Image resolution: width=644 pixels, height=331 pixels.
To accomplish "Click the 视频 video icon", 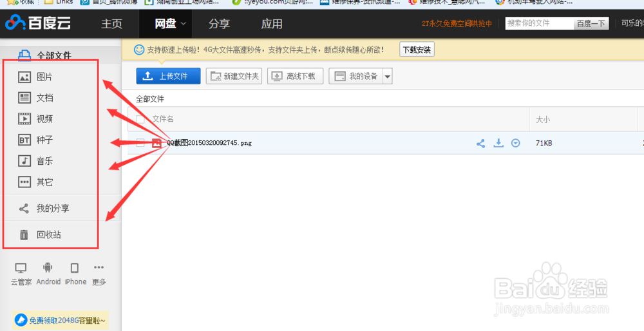I will (24, 118).
